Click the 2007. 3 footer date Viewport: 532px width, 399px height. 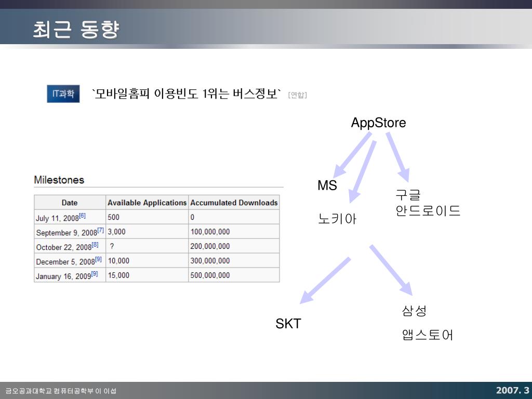click(x=512, y=390)
